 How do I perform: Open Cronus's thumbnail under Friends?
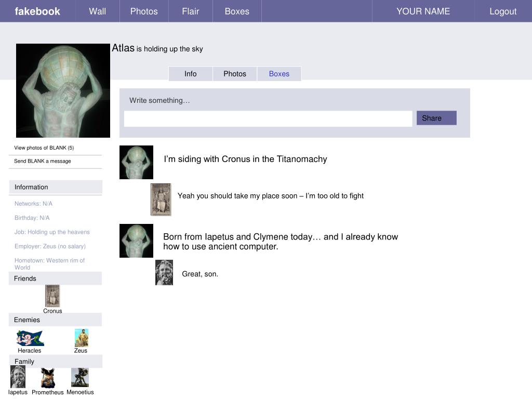(52, 296)
